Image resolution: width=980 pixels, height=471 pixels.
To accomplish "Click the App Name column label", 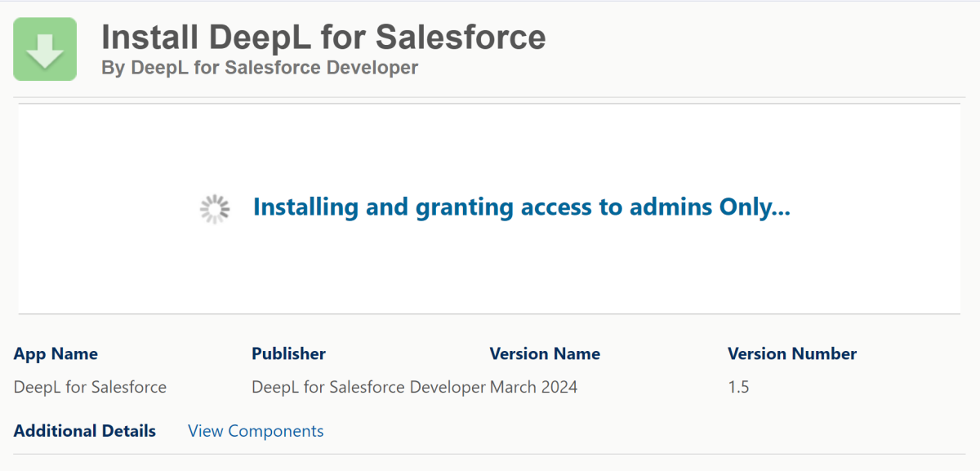I will 56,353.
